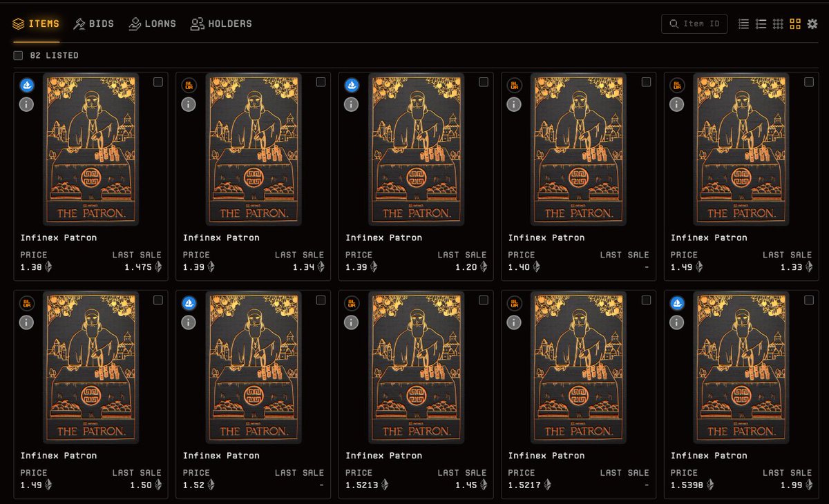The height and width of the screenshot is (504, 829).
Task: Switch to expanded list view icon
Action: (x=761, y=24)
